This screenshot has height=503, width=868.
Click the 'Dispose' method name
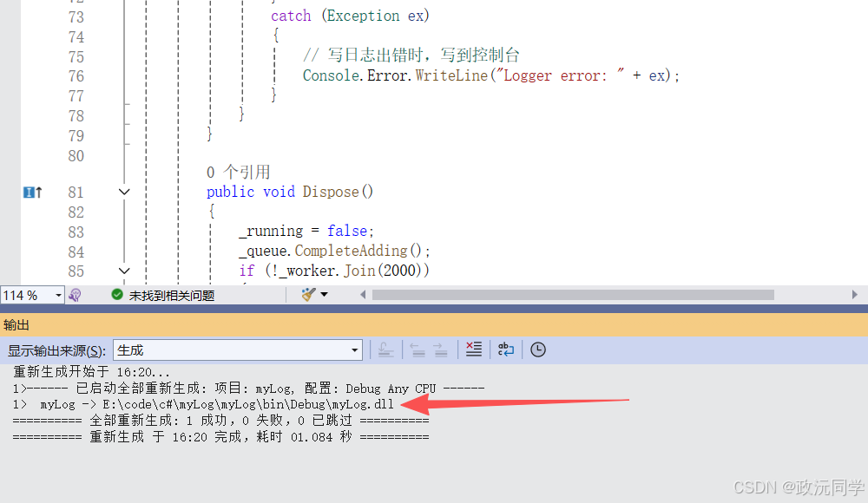point(331,192)
